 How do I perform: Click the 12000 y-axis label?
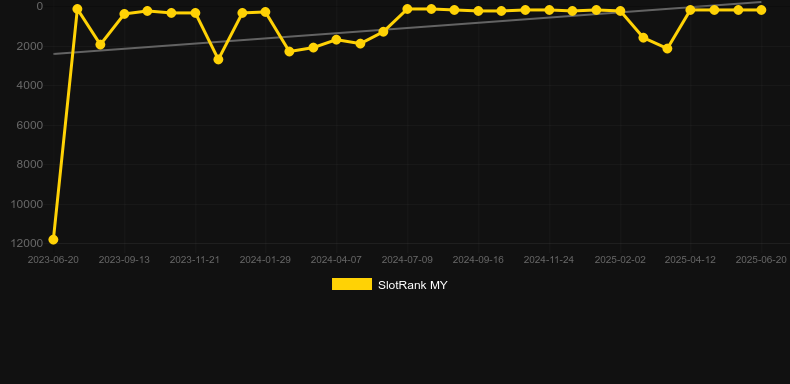(27, 243)
